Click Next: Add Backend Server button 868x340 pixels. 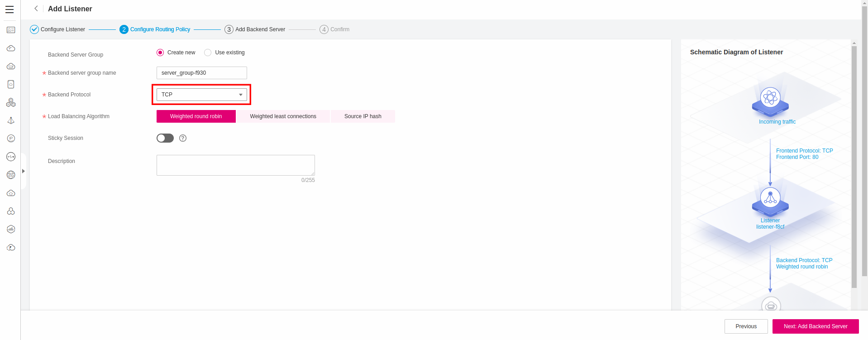(x=815, y=326)
